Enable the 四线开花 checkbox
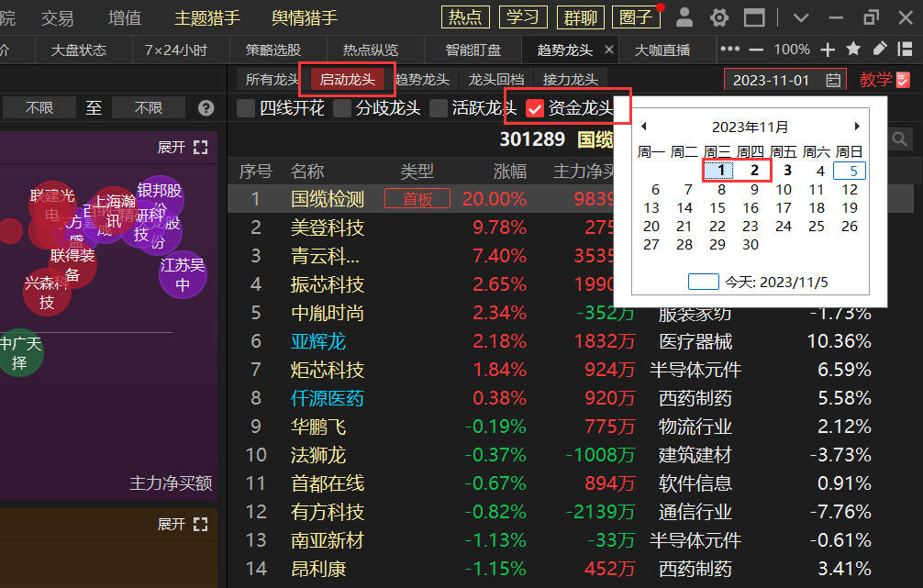 (246, 107)
